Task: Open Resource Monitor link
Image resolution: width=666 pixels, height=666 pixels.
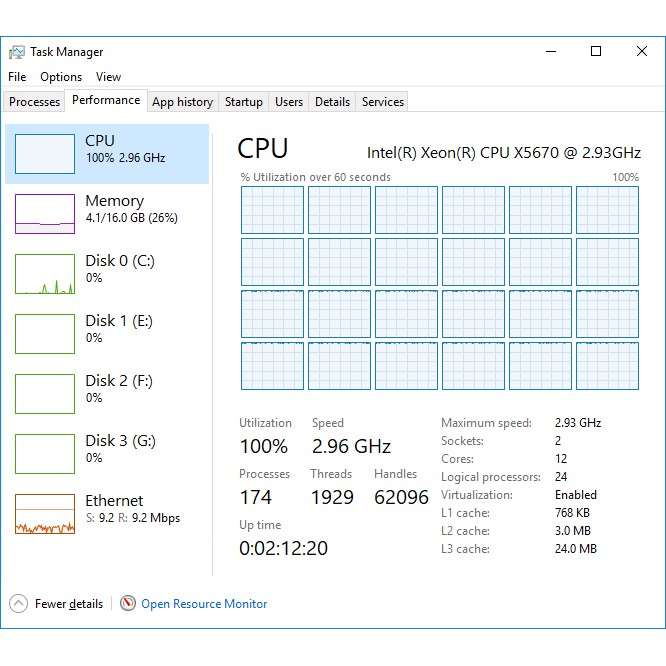Action: tap(204, 604)
